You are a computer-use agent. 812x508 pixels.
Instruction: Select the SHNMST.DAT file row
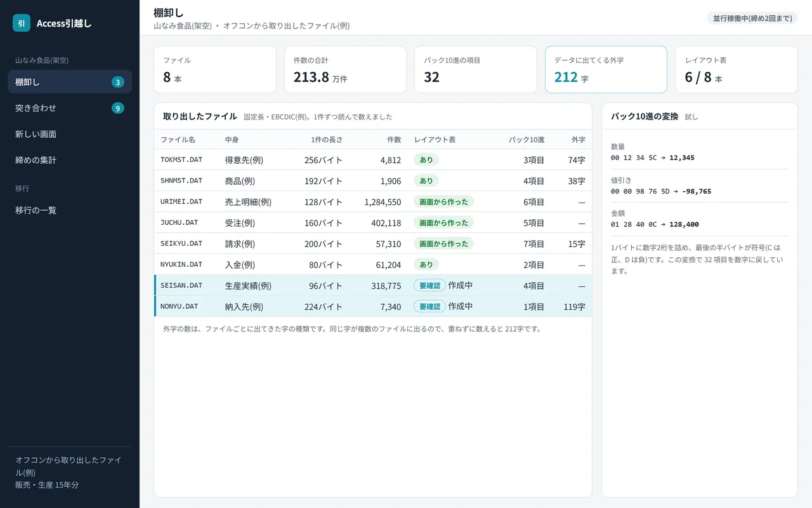[x=373, y=181]
